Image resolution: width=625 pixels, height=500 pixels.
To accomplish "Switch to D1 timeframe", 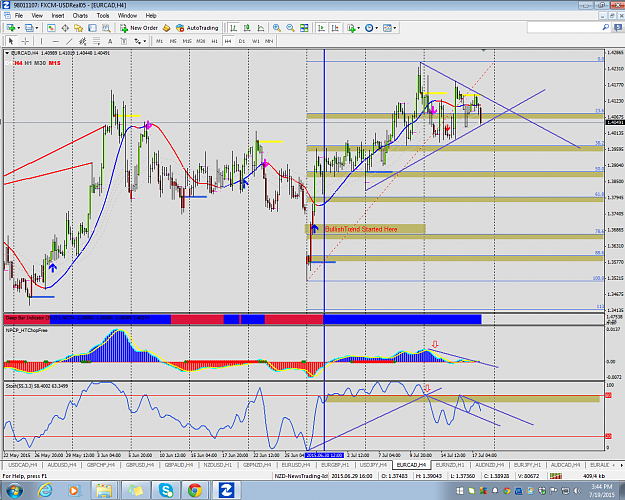I will (242, 41).
